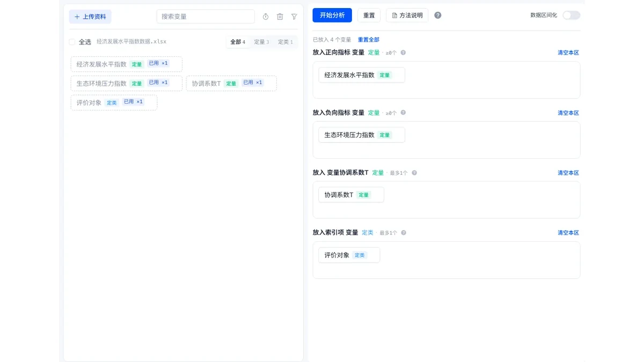
Task: Select 经济发展水平指数 in the left variable list
Action: click(127, 64)
